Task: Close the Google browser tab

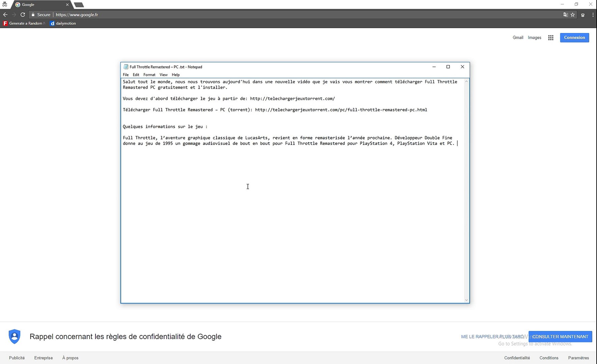Action: pyautogui.click(x=67, y=5)
